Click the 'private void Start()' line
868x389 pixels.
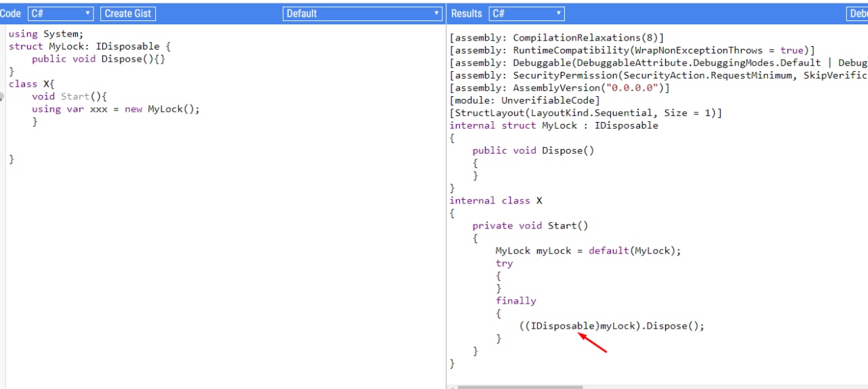coord(530,226)
